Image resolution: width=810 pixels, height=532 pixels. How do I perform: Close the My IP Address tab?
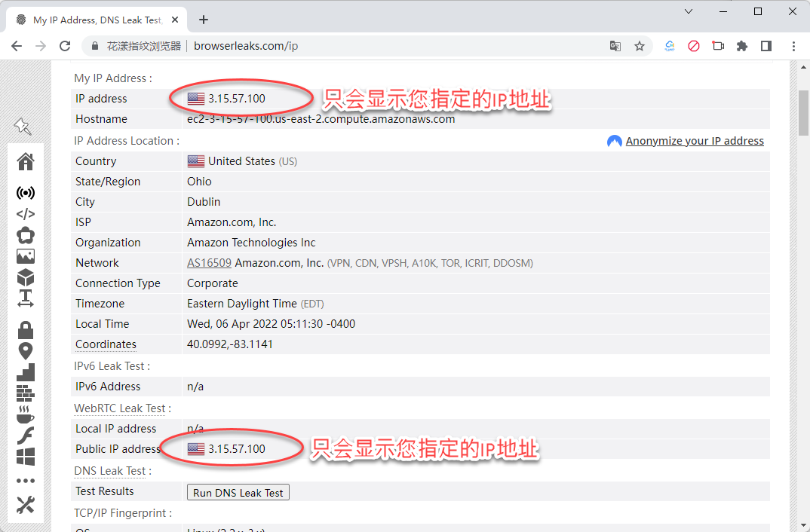point(175,20)
